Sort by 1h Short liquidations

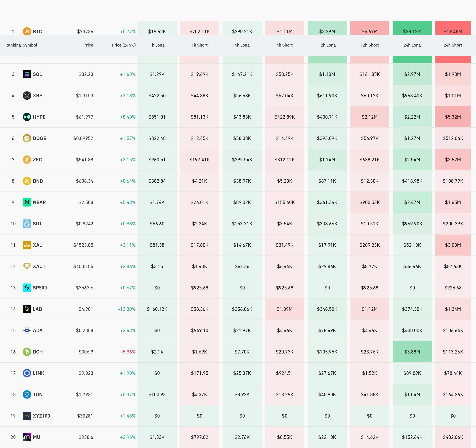(x=199, y=45)
